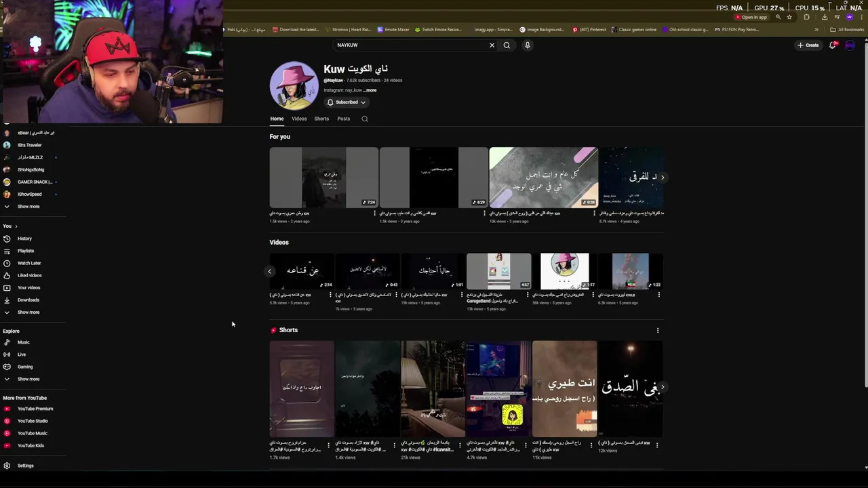Open YouTube Kids
This screenshot has height=488, width=868.
pyautogui.click(x=31, y=445)
